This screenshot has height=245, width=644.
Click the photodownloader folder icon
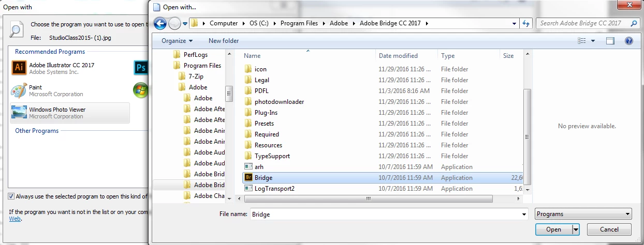(x=248, y=102)
